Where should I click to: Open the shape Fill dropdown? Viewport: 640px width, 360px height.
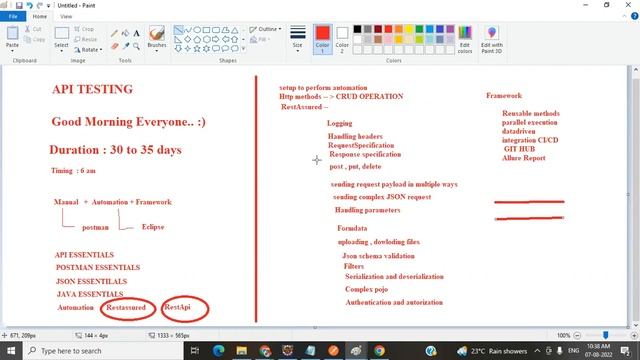click(260, 40)
